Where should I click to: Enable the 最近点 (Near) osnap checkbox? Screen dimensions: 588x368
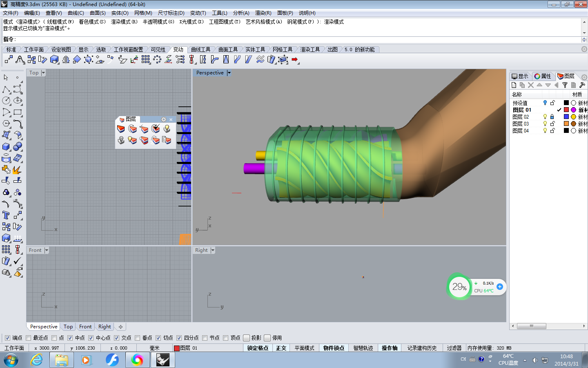point(28,338)
